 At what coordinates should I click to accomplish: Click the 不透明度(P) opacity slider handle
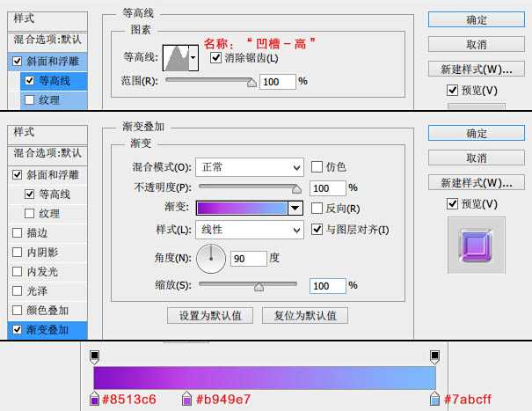tap(296, 189)
